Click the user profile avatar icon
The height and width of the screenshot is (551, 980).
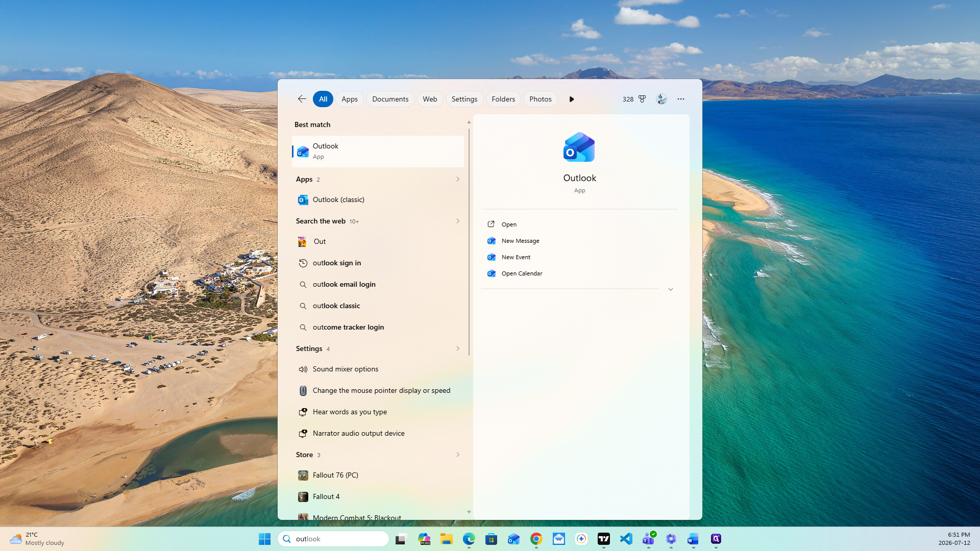tap(661, 99)
